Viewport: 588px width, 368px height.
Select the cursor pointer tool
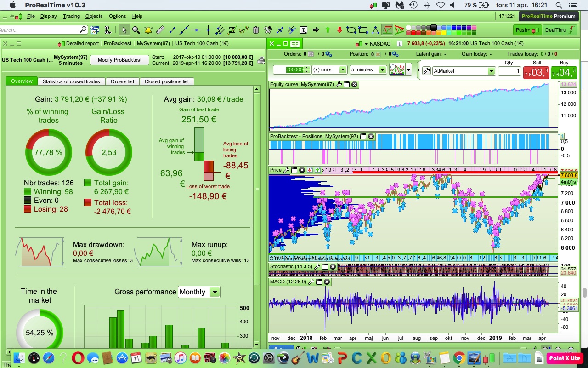click(124, 30)
